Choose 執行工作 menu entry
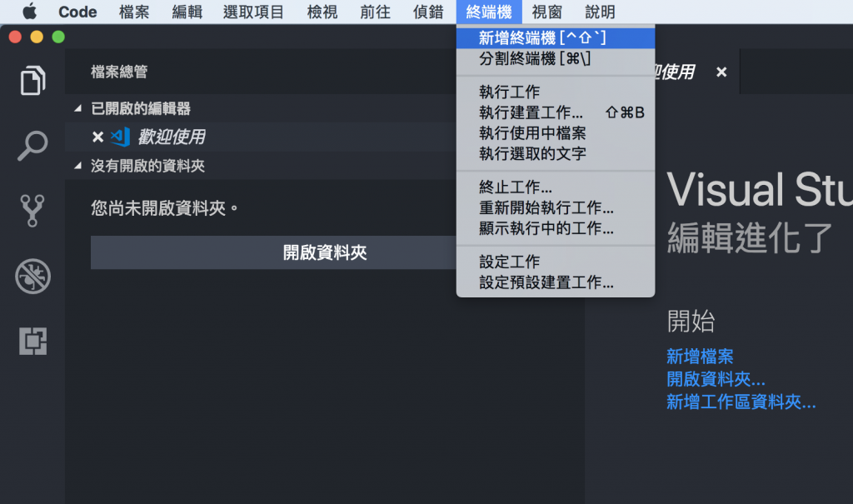 (556, 92)
